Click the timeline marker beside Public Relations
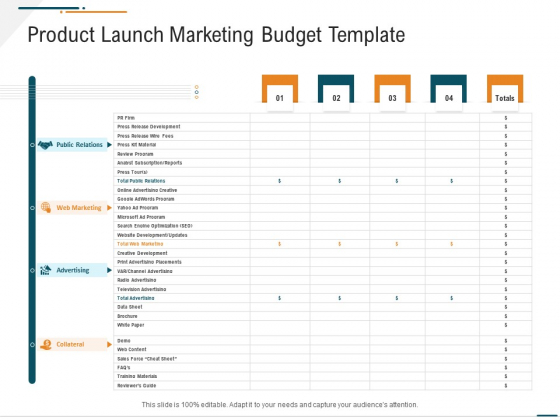This screenshot has height=420, width=560. 32,145
